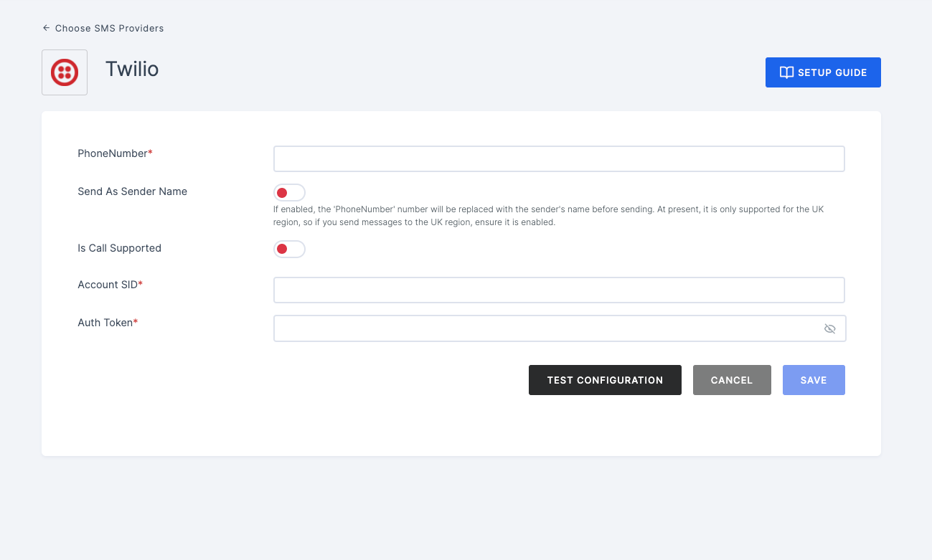Click the Twilio heading text

point(132,69)
